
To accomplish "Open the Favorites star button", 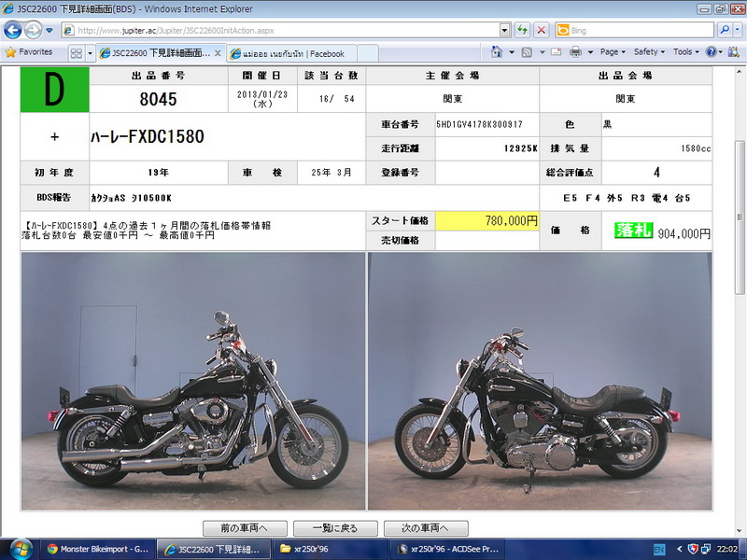I will click(29, 52).
